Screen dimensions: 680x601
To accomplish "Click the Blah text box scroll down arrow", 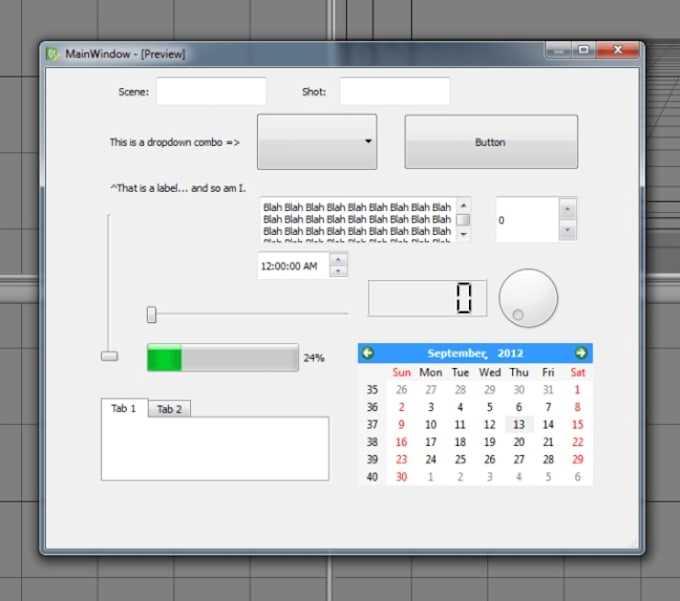I will (463, 234).
